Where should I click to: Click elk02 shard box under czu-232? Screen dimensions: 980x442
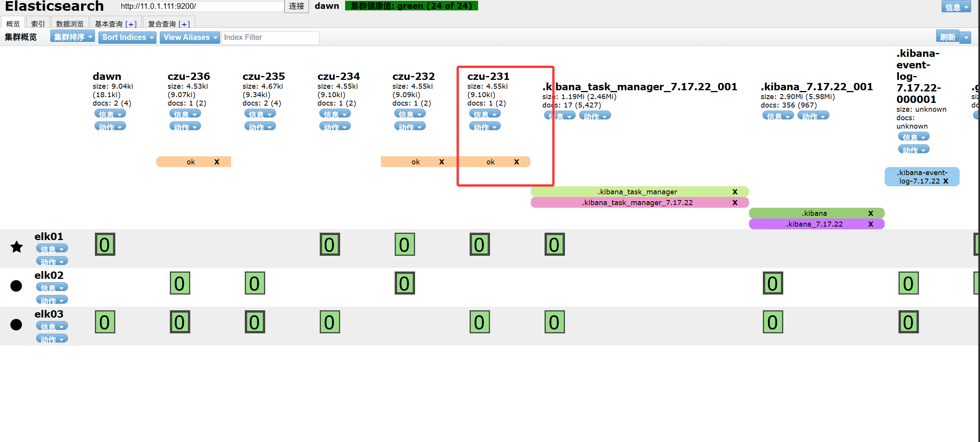[x=405, y=283]
